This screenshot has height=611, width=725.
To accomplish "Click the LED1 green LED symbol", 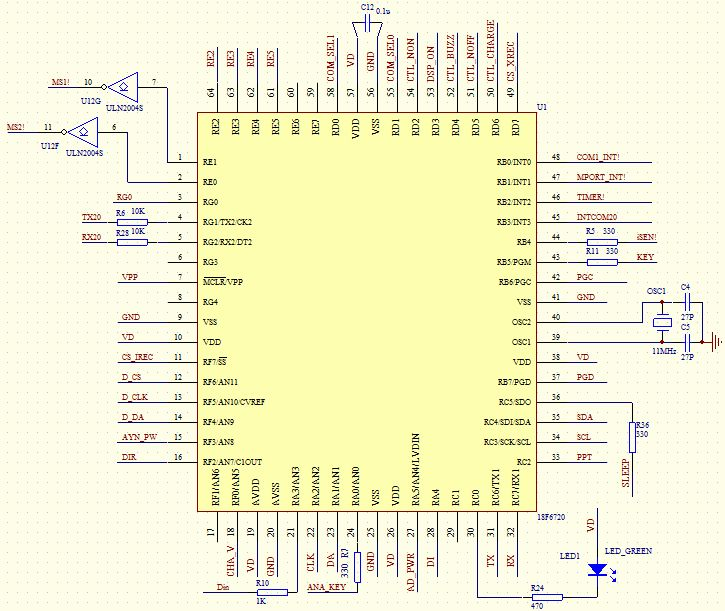I will point(597,570).
